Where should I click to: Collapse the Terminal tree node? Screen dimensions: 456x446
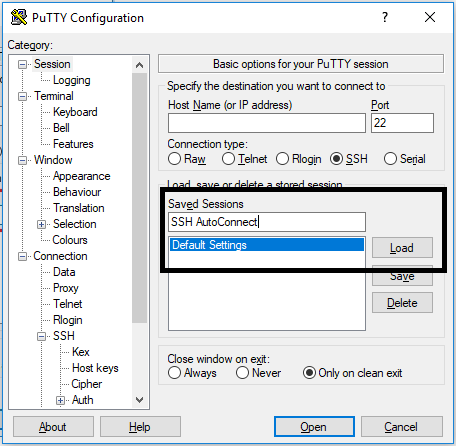pyautogui.click(x=22, y=96)
